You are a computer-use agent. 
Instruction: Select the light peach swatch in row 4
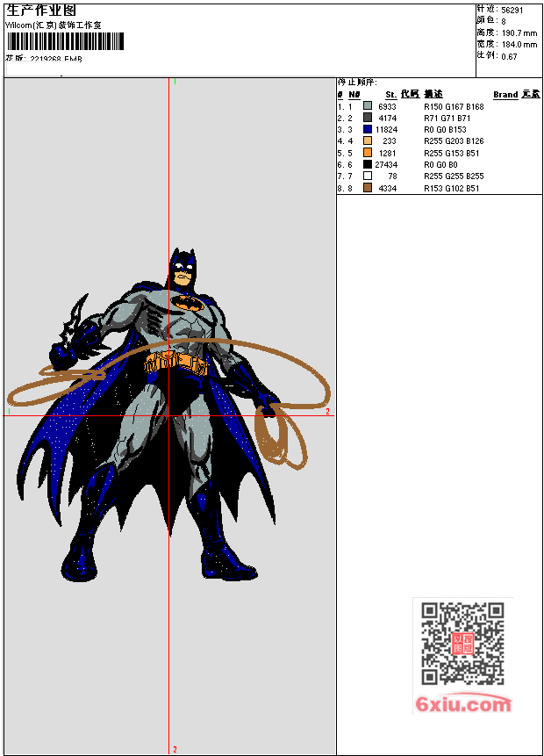368,140
